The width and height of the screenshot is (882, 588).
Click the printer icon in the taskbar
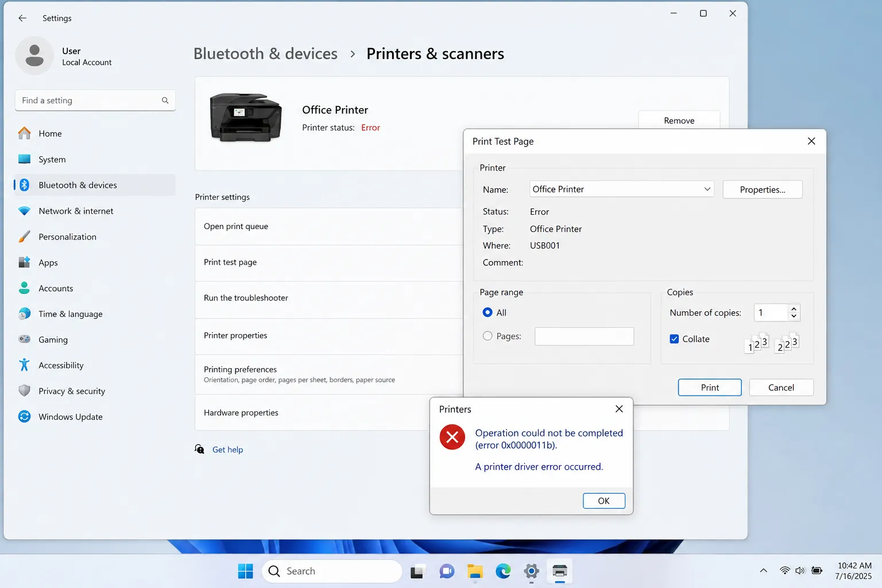[x=560, y=571]
